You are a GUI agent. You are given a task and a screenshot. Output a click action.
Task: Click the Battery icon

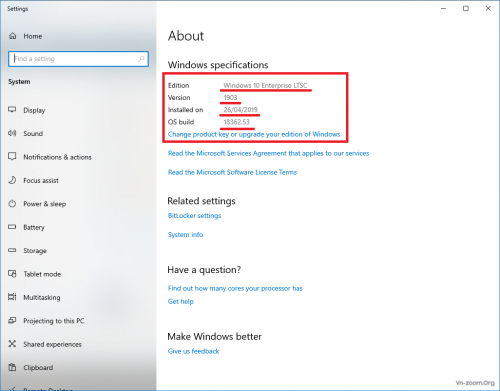[12, 227]
